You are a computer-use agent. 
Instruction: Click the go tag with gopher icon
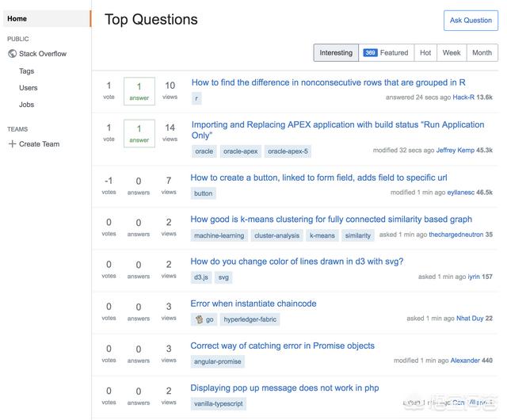[204, 319]
